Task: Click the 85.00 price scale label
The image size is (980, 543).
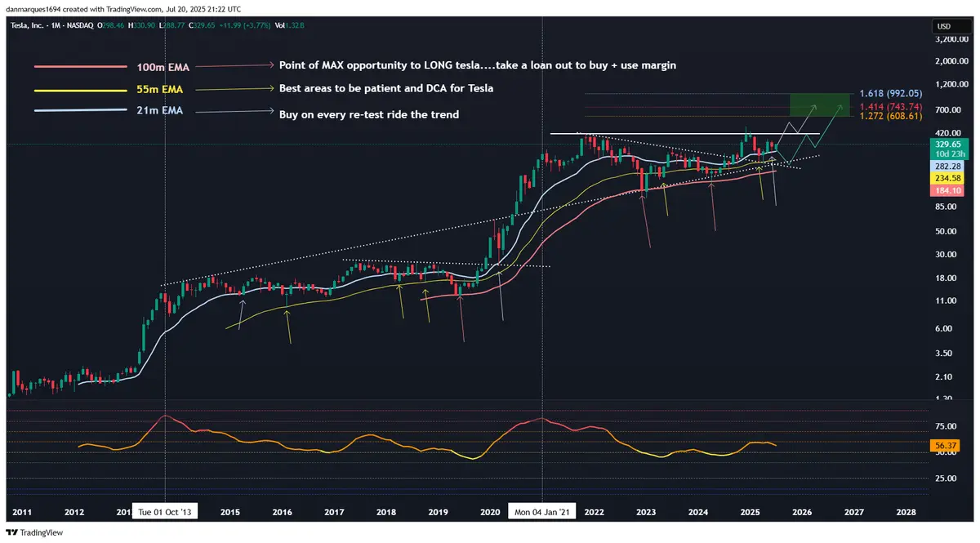Action: click(946, 207)
